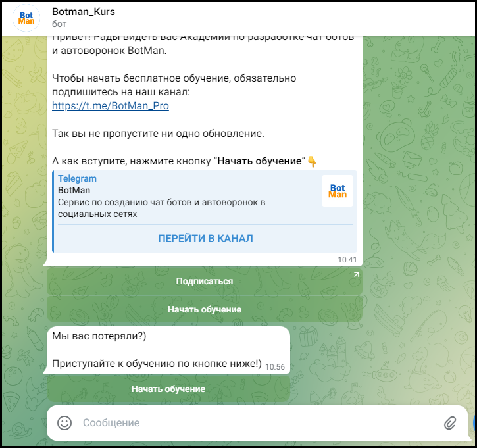Click the 'Так вы не пропустите ни одно обновление.' line
Image resolution: width=477 pixels, height=448 pixels.
point(158,133)
